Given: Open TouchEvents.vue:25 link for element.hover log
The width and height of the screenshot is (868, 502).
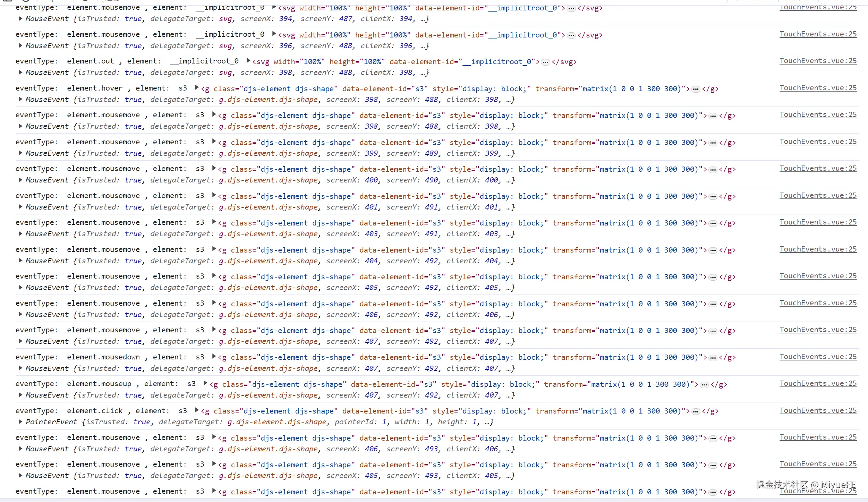Looking at the screenshot, I should (x=818, y=88).
